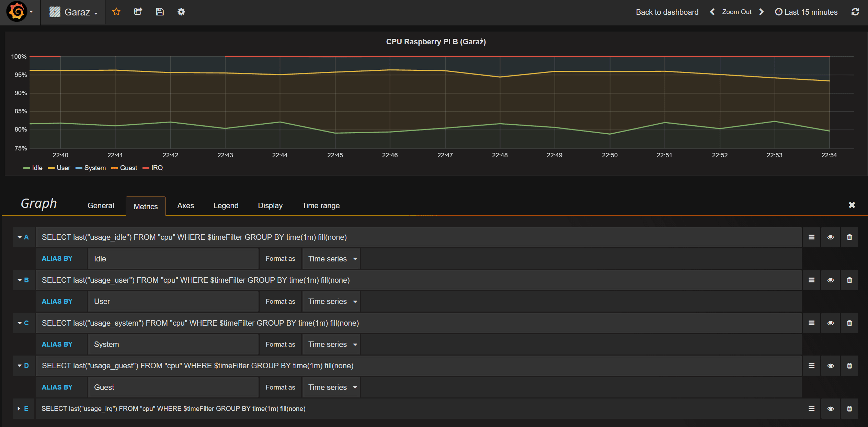Open query B options menu icon
The image size is (868, 427).
pyautogui.click(x=811, y=280)
